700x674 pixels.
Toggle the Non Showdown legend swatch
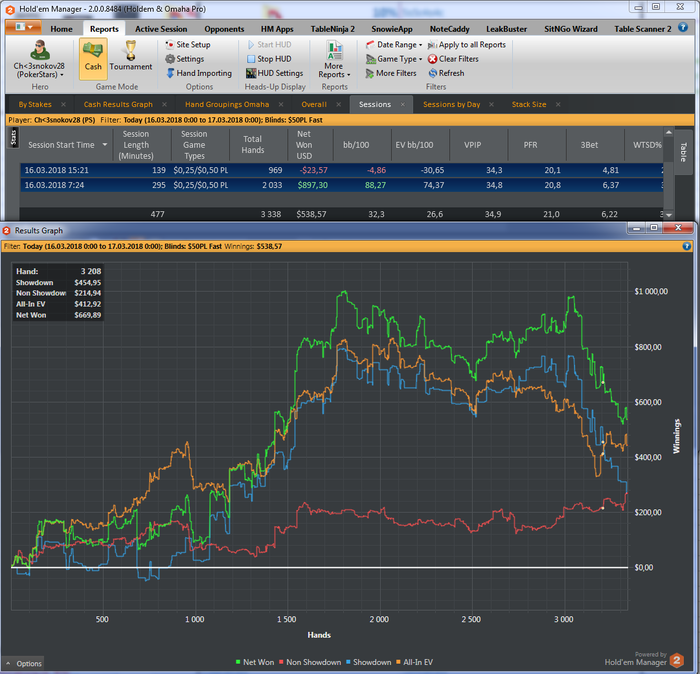pyautogui.click(x=281, y=662)
